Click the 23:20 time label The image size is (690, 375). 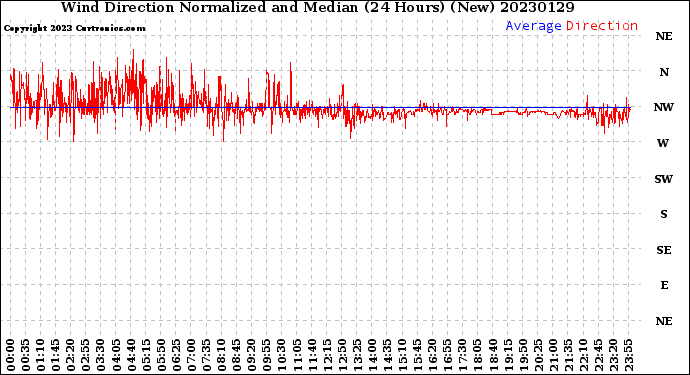(613, 355)
